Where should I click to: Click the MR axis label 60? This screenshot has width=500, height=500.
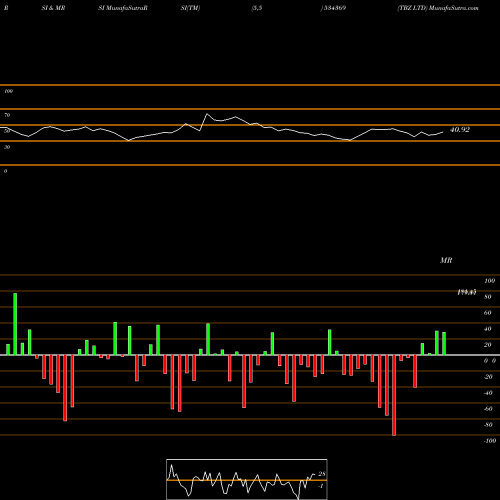(x=488, y=313)
